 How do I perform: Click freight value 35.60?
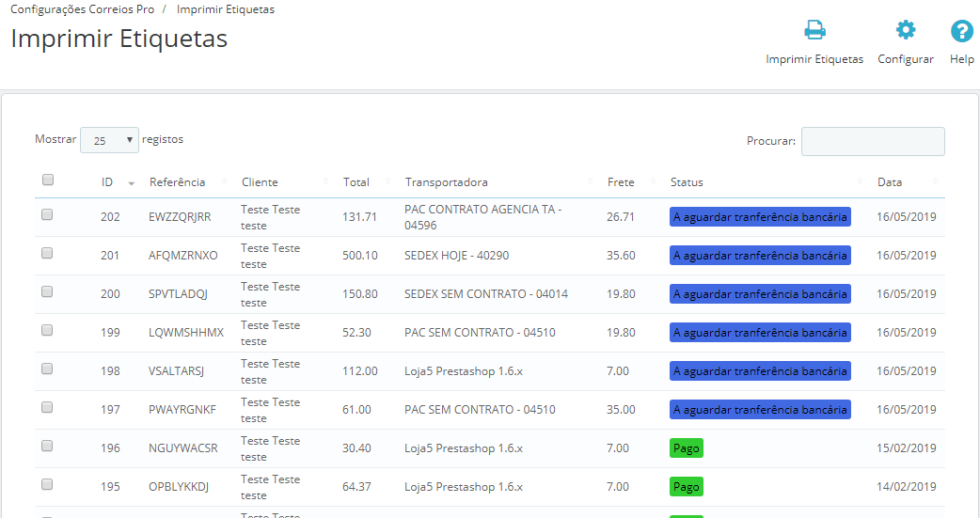pyautogui.click(x=622, y=256)
